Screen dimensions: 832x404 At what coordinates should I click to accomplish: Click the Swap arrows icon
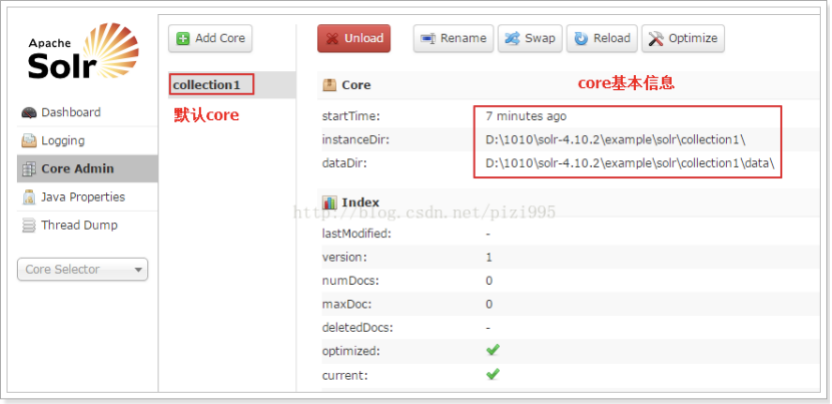coord(513,39)
